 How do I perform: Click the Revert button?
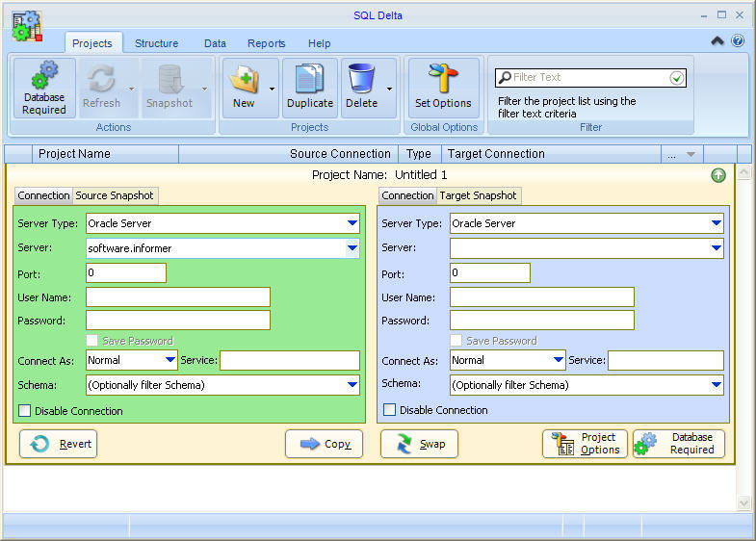[x=59, y=444]
